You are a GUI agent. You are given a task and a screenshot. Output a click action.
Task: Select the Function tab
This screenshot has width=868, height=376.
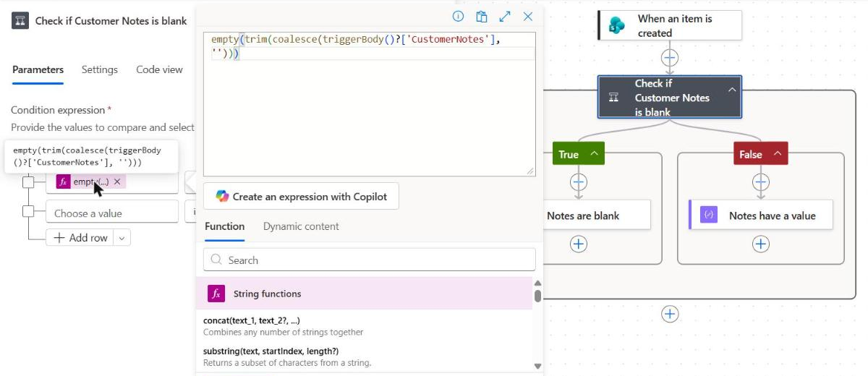coord(224,226)
